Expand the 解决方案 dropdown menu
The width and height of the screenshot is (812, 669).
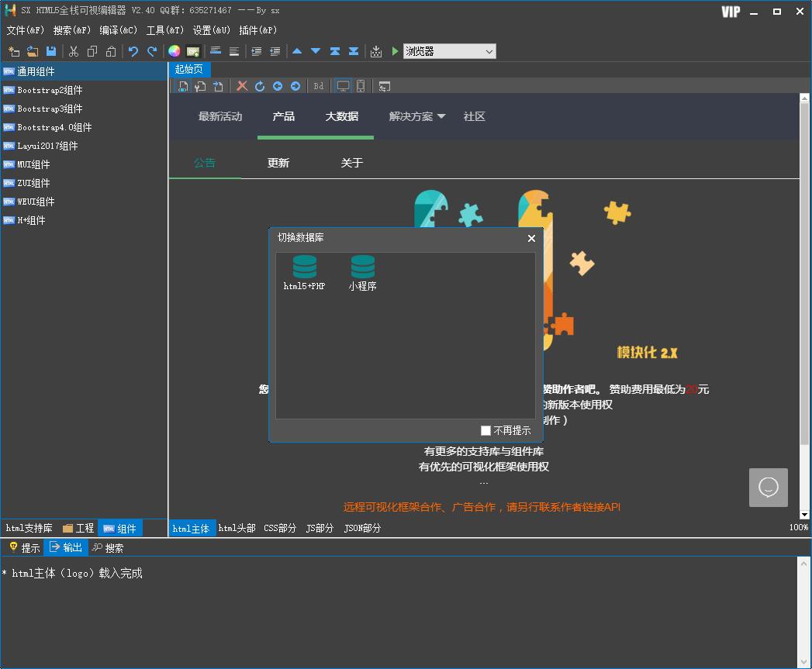coord(417,116)
